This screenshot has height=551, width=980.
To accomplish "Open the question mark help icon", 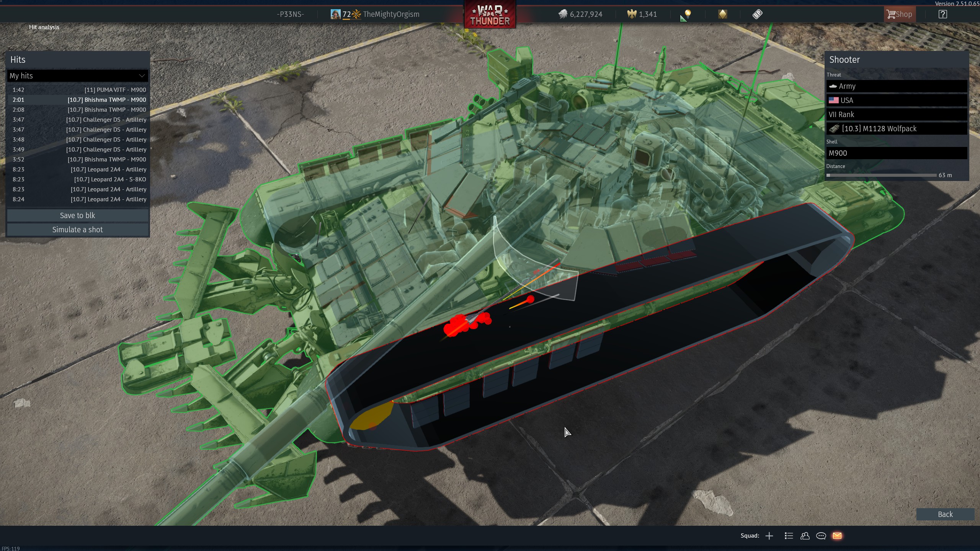I will point(942,14).
